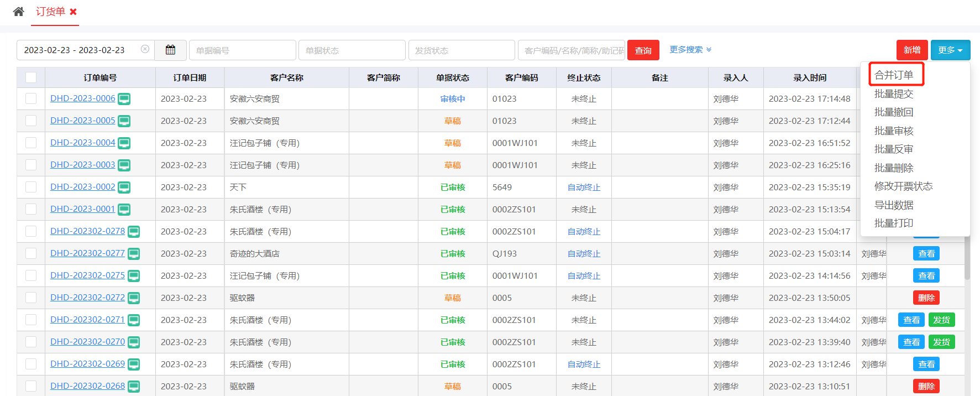Click 自动终止 link in DHD-2023-0002 row

pos(584,187)
